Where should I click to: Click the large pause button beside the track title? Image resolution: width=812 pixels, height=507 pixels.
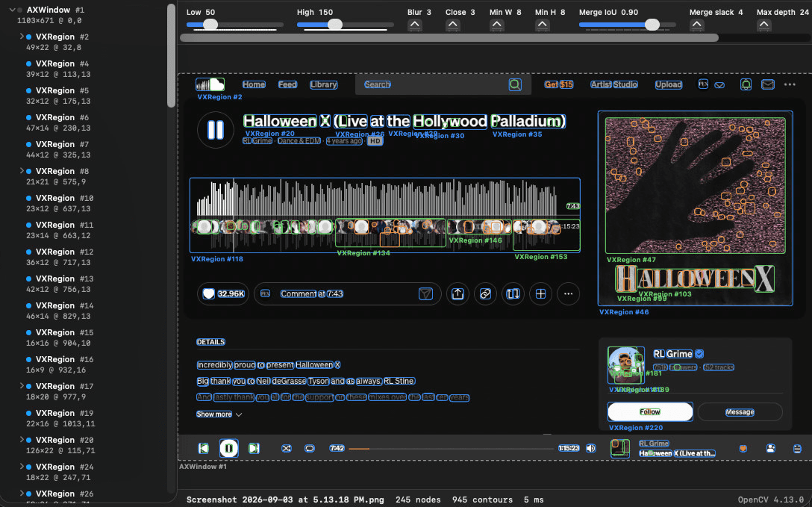pos(216,130)
